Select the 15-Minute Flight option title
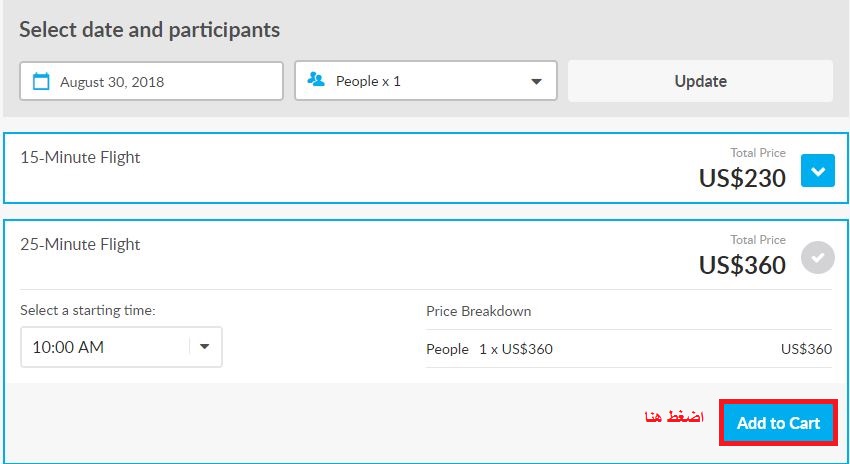The height and width of the screenshot is (464, 850). coord(80,157)
